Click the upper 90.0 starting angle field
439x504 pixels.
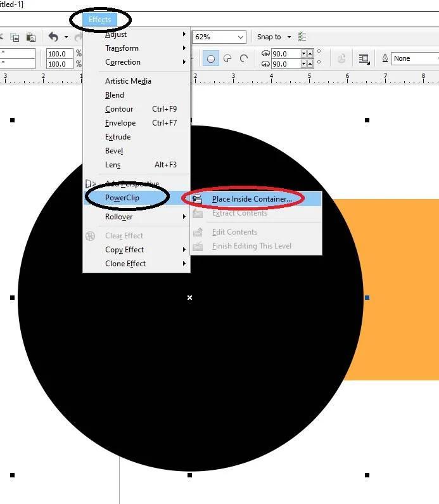(285, 54)
